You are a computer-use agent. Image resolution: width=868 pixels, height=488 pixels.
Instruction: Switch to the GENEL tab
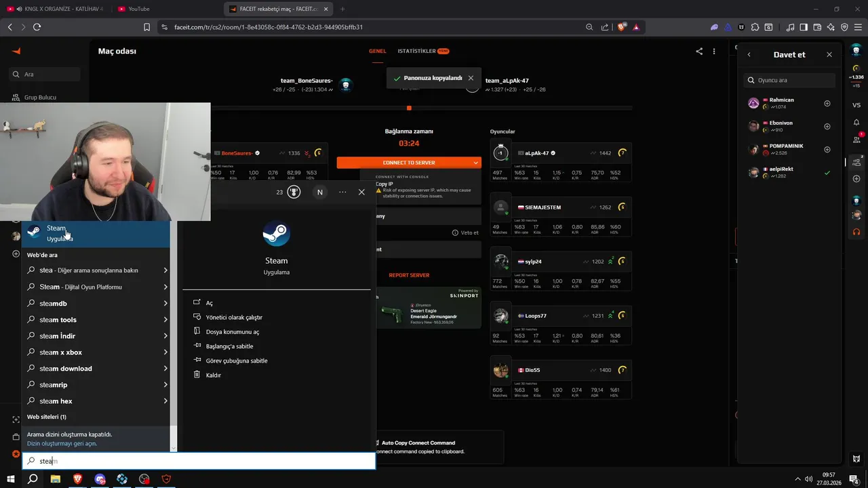click(377, 51)
